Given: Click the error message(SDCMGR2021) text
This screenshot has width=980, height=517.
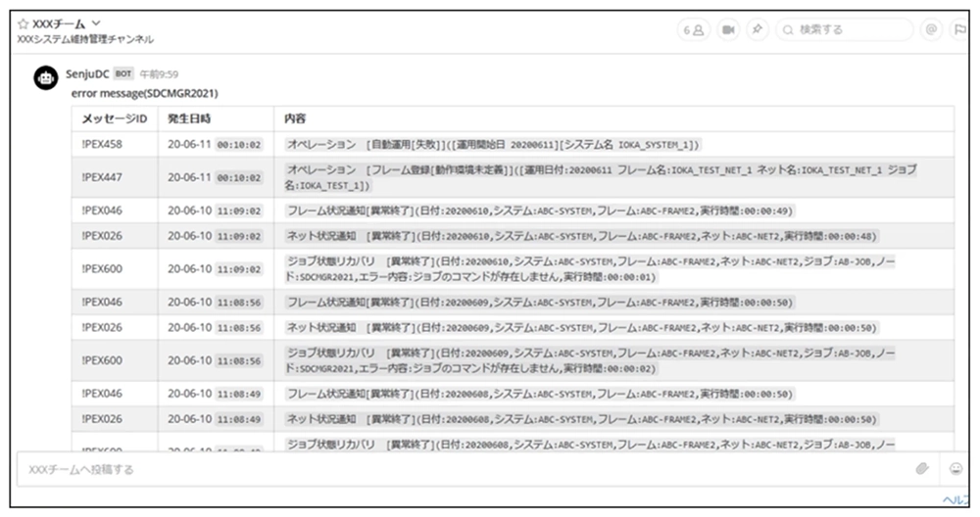Looking at the screenshot, I should click(144, 93).
